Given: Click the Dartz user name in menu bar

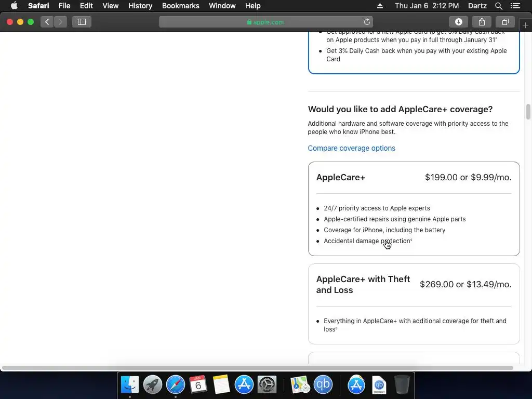Looking at the screenshot, I should pyautogui.click(x=477, y=6).
